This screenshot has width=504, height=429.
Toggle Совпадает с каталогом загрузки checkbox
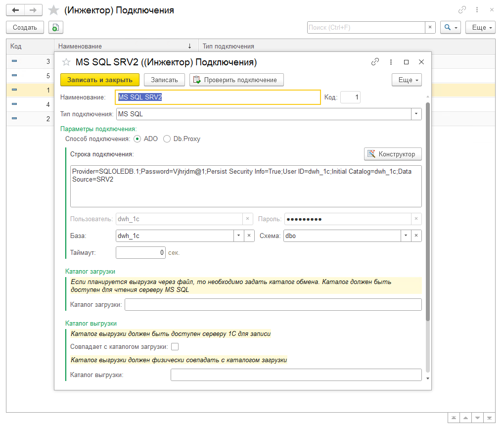coord(175,347)
